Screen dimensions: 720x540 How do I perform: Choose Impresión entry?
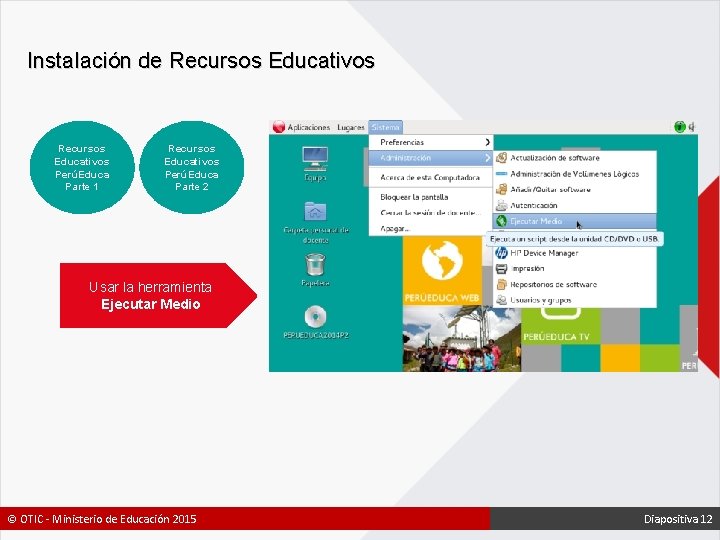pos(575,269)
